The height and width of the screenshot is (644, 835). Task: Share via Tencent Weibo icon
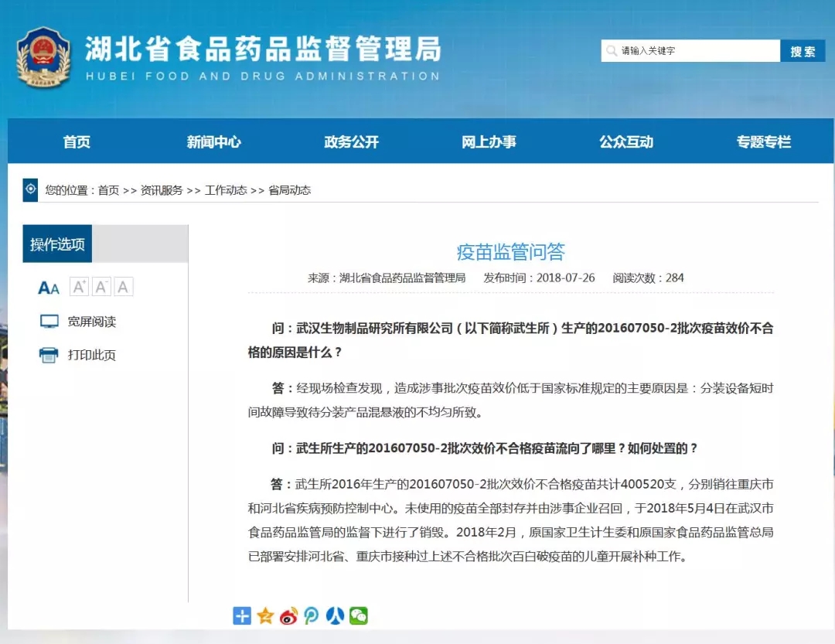coord(312,615)
